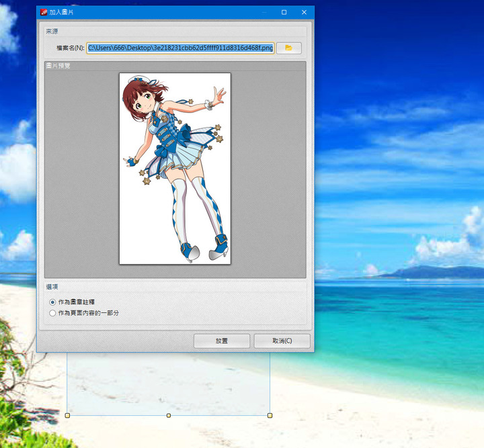
Task: Click the file name path input field
Action: click(180, 48)
